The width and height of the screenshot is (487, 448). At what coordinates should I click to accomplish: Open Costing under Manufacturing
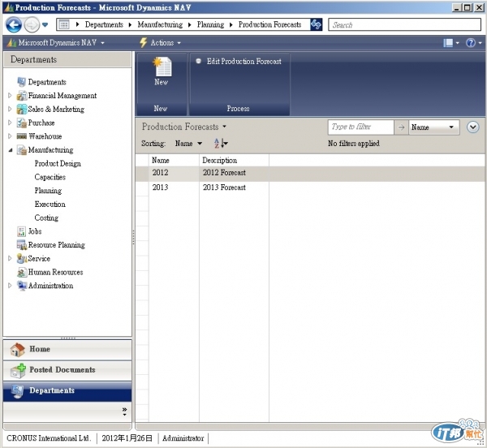[x=46, y=218]
